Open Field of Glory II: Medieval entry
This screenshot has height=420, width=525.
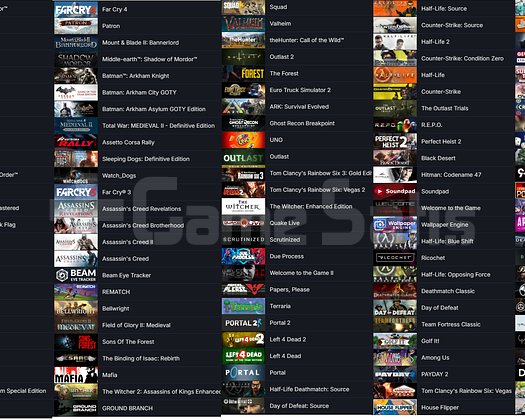click(136, 325)
